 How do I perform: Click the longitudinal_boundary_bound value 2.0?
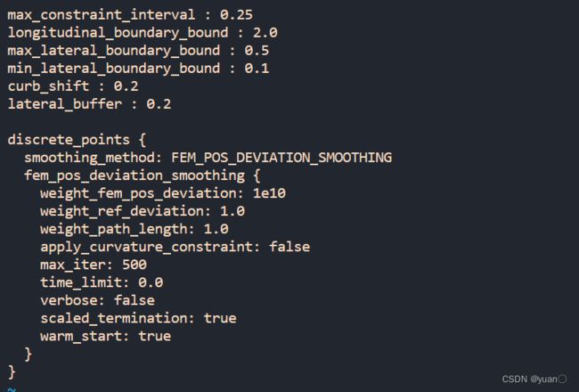coord(265,32)
